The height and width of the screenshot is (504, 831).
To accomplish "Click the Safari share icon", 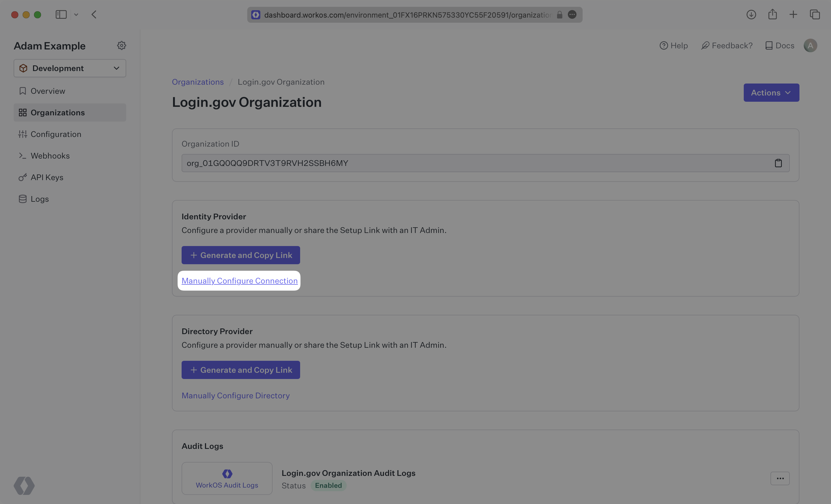I will [x=772, y=14].
